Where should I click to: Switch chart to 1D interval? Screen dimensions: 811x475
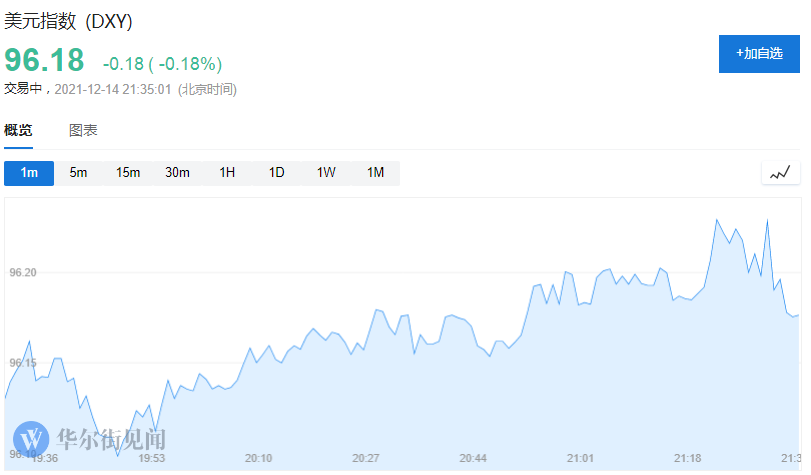(277, 173)
